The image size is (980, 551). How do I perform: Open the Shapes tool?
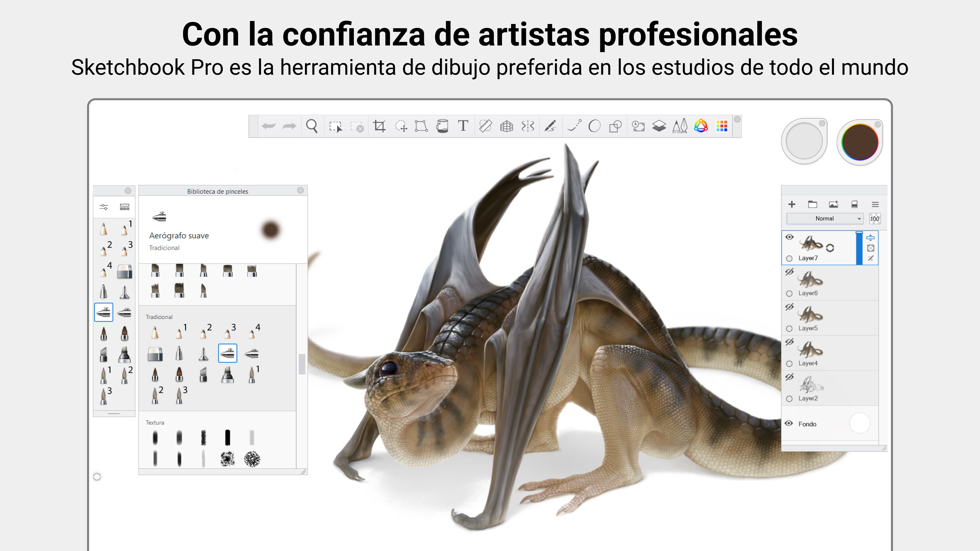[x=615, y=126]
